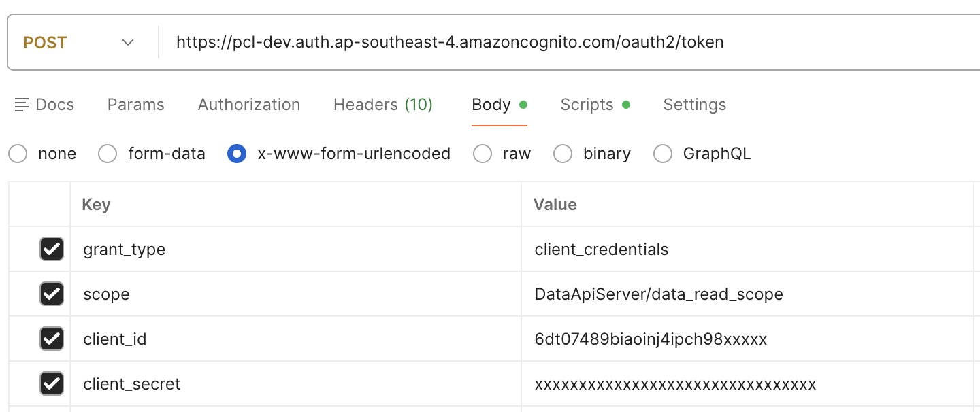Select the raw body format
Viewport: 980px width, 412px height.
[483, 154]
